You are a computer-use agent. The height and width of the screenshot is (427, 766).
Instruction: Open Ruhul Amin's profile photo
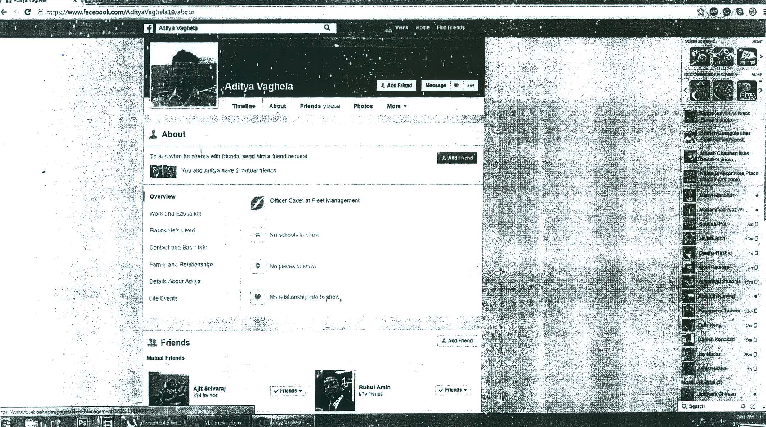point(335,390)
